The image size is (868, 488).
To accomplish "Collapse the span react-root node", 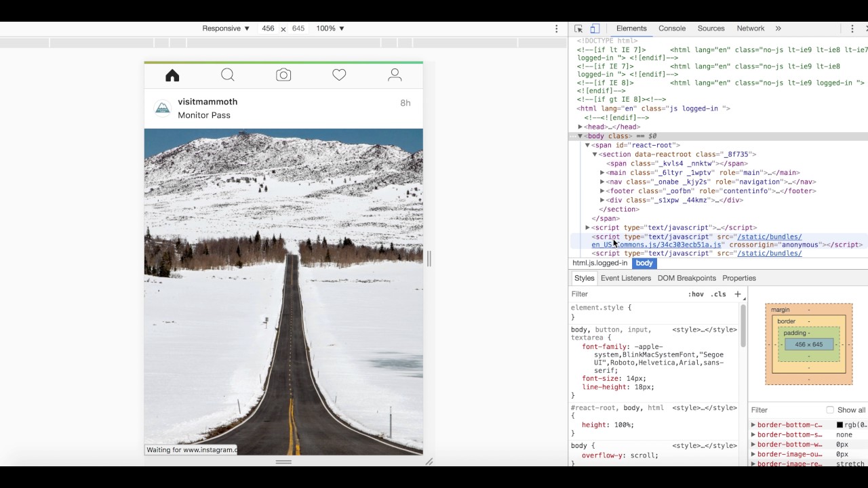I will (588, 145).
